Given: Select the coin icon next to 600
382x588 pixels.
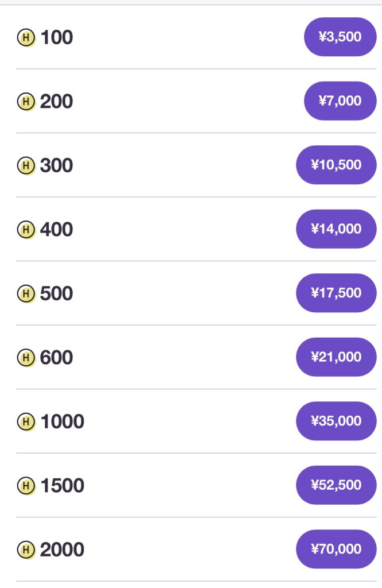Looking at the screenshot, I should click(26, 358).
